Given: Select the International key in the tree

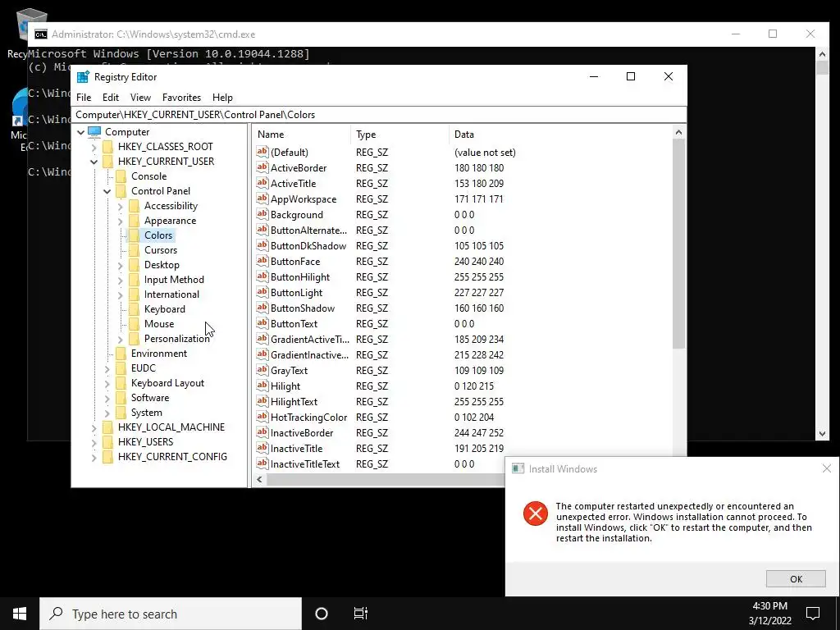Looking at the screenshot, I should [x=171, y=294].
